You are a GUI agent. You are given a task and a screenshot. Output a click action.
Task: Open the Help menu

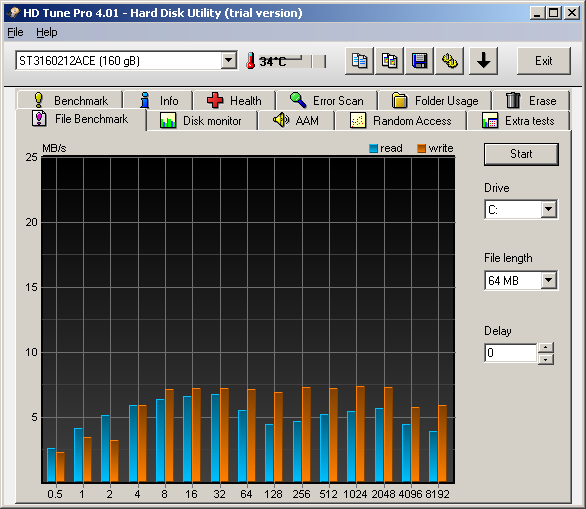pyautogui.click(x=47, y=33)
